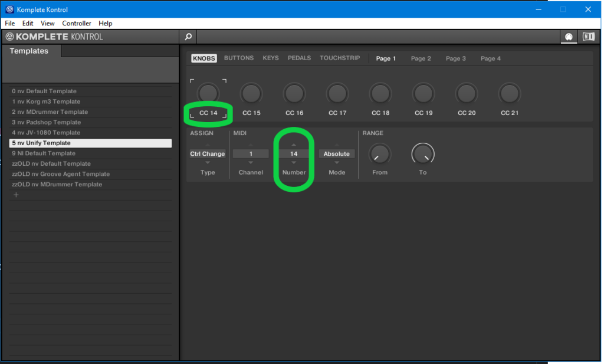
Task: Increase the MIDI Channel with the up arrow
Action: (251, 145)
